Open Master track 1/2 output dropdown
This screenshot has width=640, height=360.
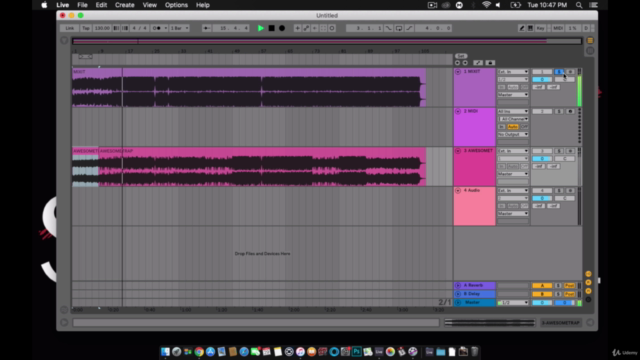[513, 302]
